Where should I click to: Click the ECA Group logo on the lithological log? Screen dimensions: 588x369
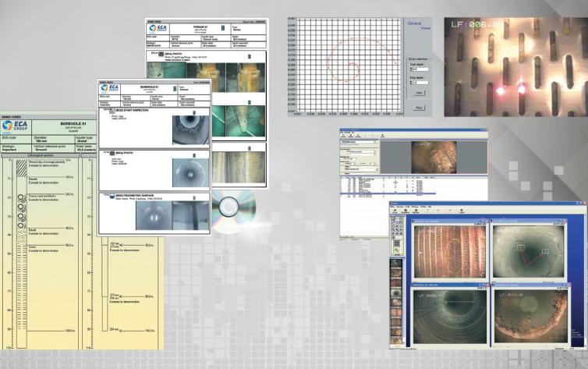pos(15,126)
